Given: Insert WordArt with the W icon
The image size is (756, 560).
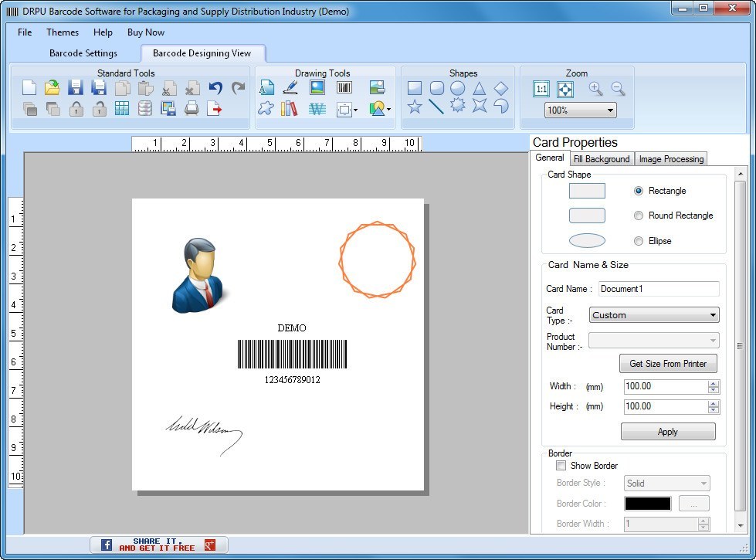Looking at the screenshot, I should click(x=317, y=109).
